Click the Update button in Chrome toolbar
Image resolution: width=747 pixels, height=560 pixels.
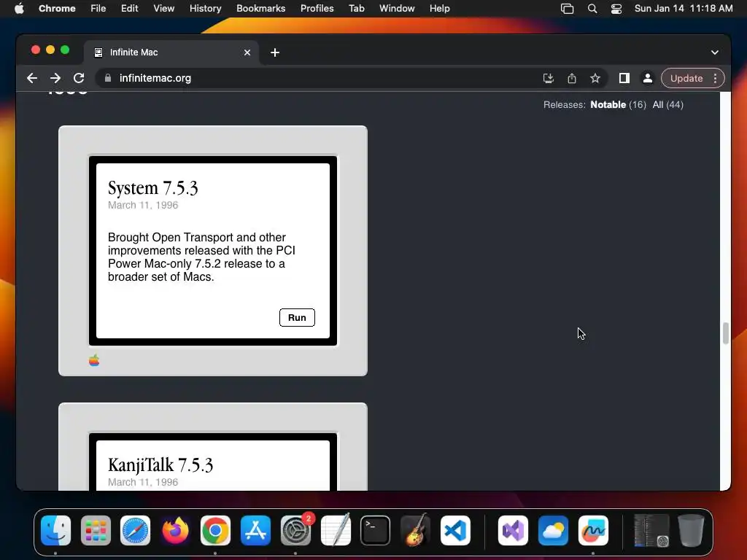[686, 78]
